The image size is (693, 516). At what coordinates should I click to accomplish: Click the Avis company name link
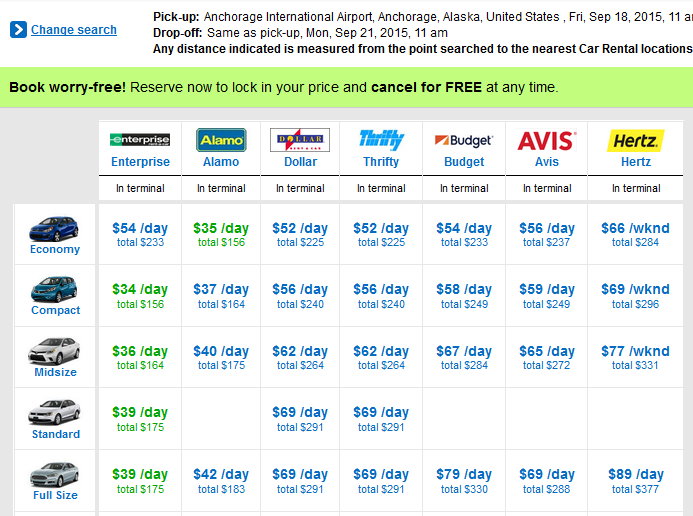547,162
